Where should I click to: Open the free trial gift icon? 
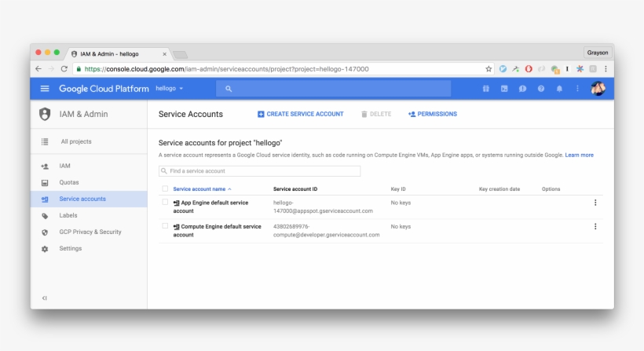pyautogui.click(x=486, y=89)
